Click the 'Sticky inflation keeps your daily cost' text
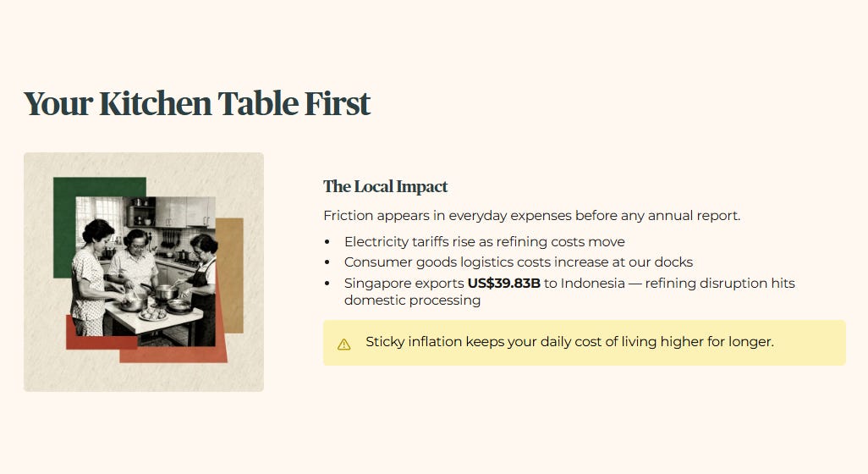868x474 pixels. pos(569,342)
